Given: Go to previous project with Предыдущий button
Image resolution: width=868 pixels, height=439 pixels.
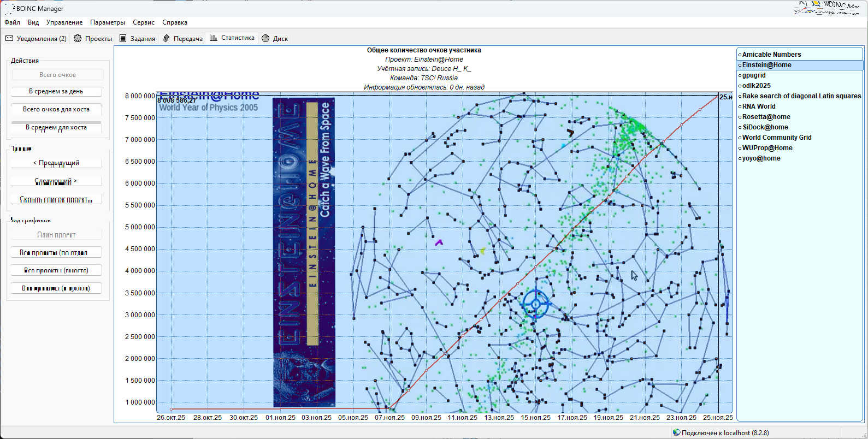Looking at the screenshot, I should tap(56, 163).
